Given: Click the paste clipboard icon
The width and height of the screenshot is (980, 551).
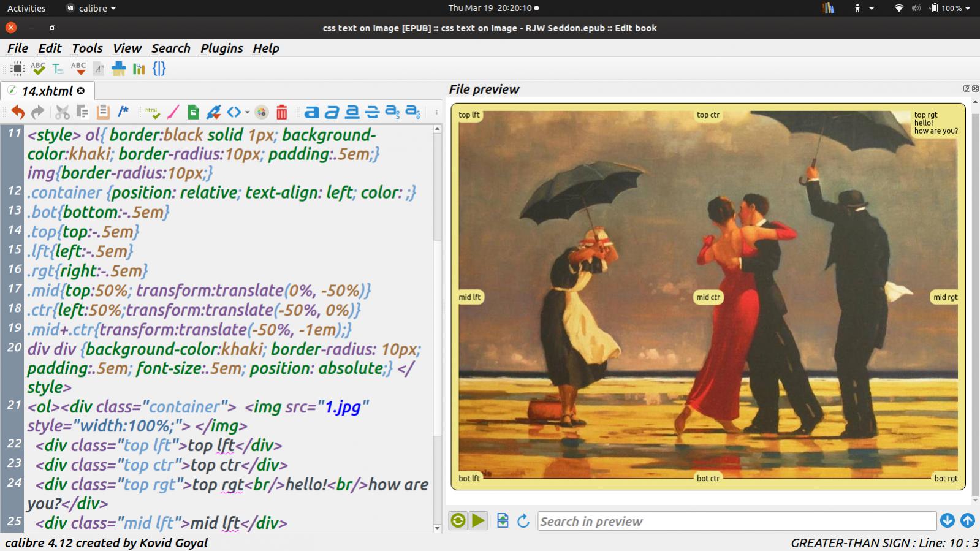Looking at the screenshot, I should click(103, 112).
